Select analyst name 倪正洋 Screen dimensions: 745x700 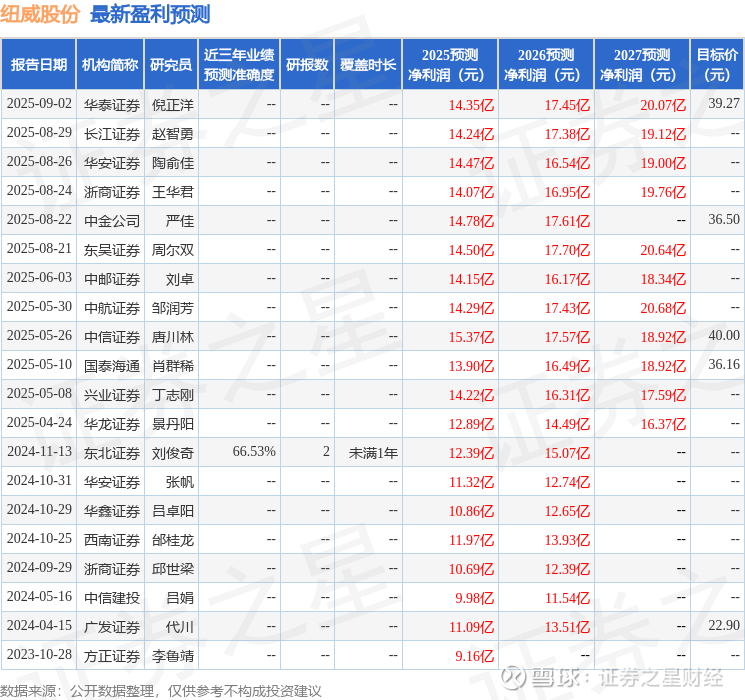coord(172,105)
